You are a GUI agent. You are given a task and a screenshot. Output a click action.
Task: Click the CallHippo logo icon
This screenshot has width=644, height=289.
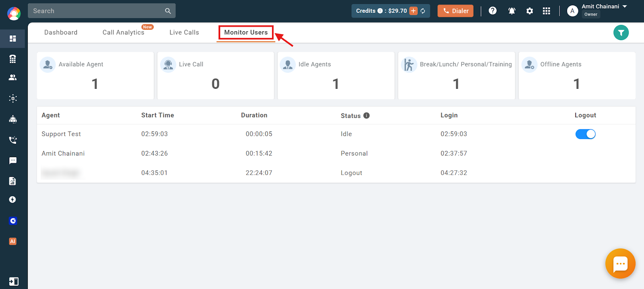pos(14,14)
